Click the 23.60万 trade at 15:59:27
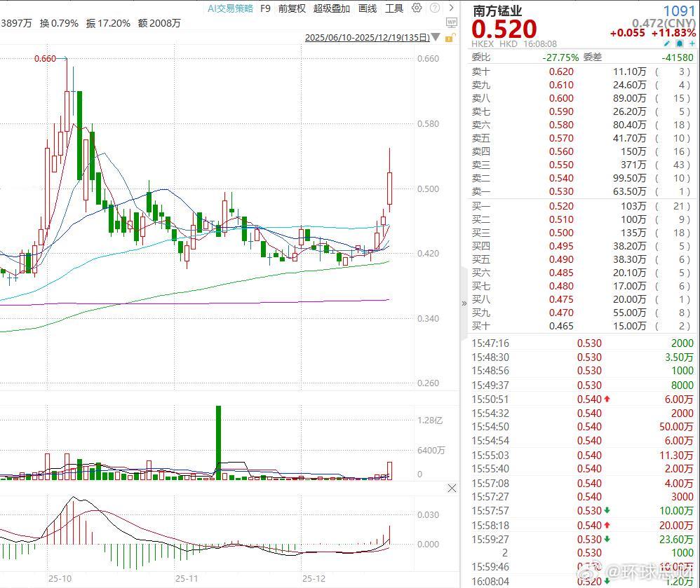The image size is (700, 588). click(676, 540)
